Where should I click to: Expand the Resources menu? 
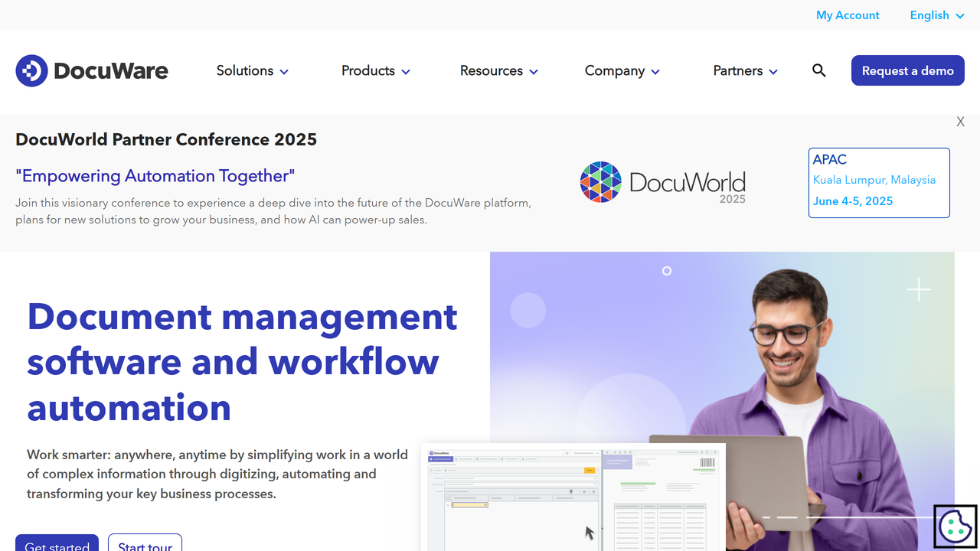click(x=499, y=70)
